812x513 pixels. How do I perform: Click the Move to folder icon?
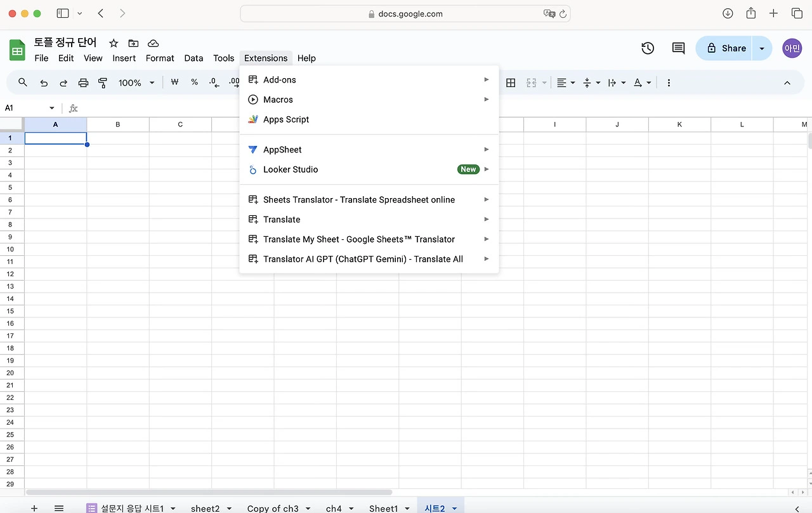133,43
